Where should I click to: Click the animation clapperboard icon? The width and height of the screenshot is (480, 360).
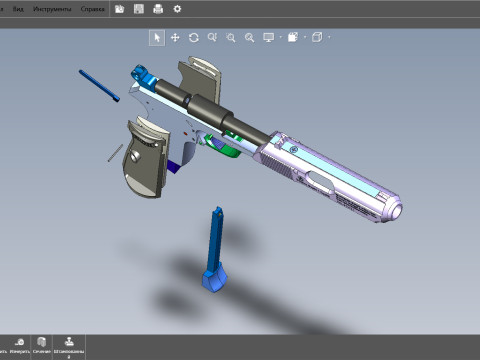pyautogui.click(x=293, y=37)
